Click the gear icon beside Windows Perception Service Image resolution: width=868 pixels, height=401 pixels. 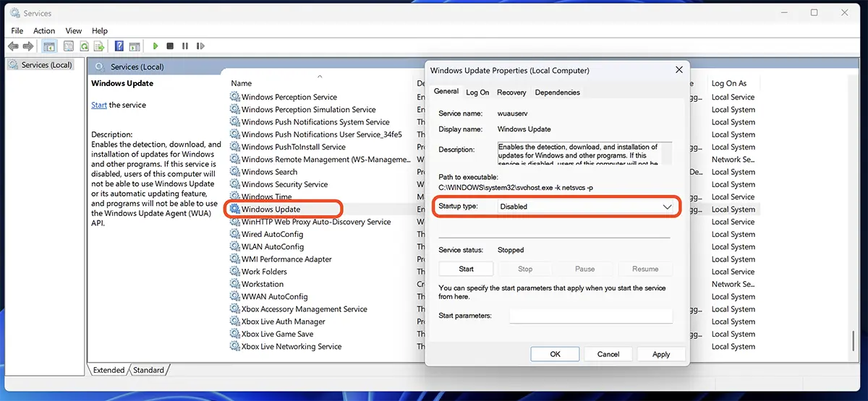(235, 97)
